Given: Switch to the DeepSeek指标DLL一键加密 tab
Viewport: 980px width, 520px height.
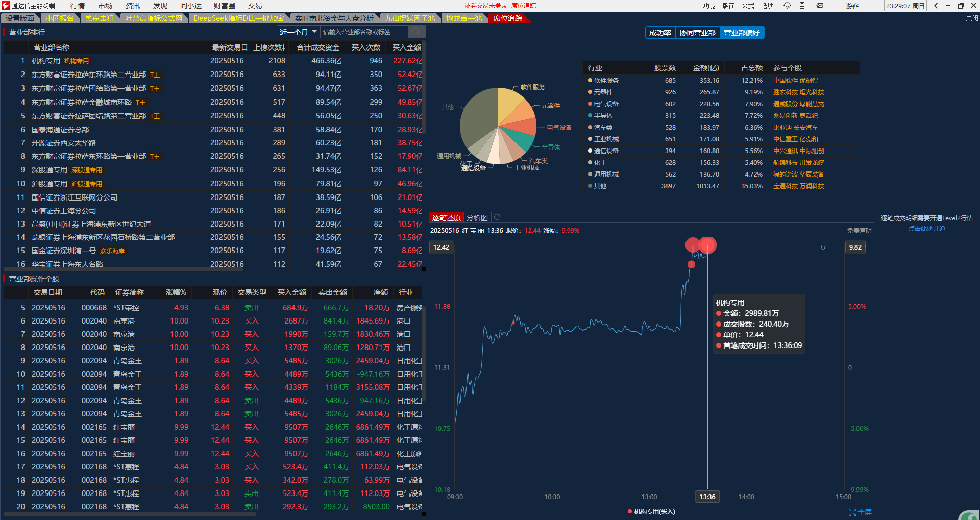Looking at the screenshot, I should pos(238,18).
